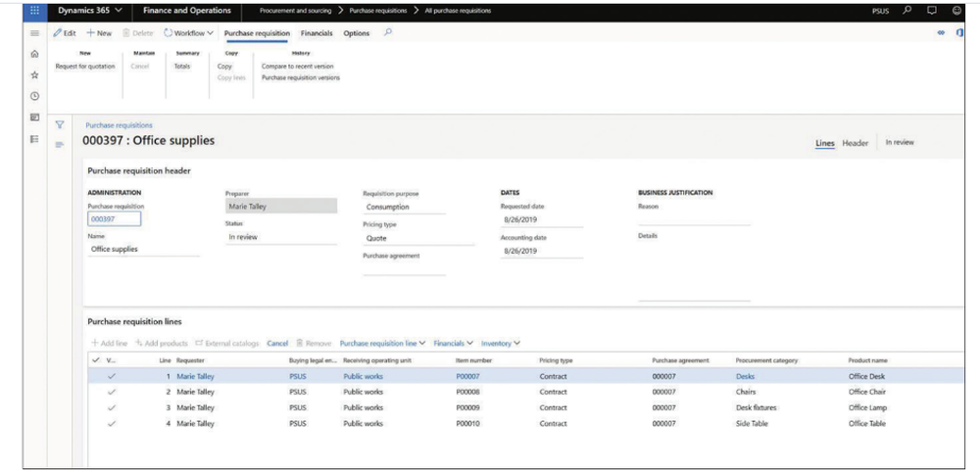Screen dimensions: 980x470
Task: Open the Workflow dropdown menu
Action: pyautogui.click(x=189, y=33)
